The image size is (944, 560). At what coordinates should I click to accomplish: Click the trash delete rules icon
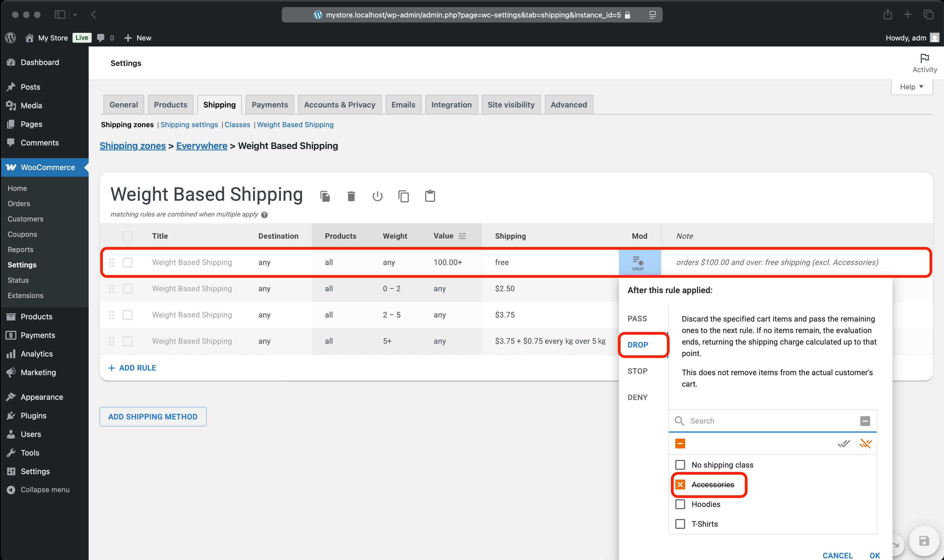(x=351, y=196)
